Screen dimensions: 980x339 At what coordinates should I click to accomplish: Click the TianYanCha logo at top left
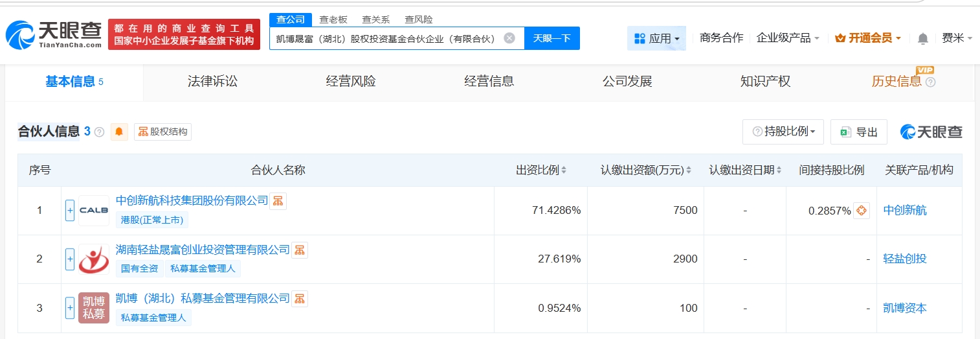[53, 34]
